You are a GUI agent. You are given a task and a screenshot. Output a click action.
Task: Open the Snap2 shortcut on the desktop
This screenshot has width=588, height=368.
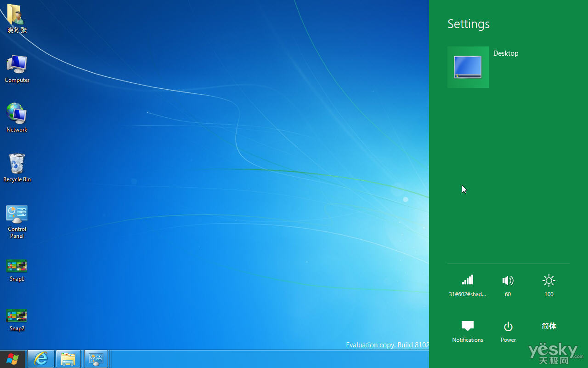(x=17, y=316)
